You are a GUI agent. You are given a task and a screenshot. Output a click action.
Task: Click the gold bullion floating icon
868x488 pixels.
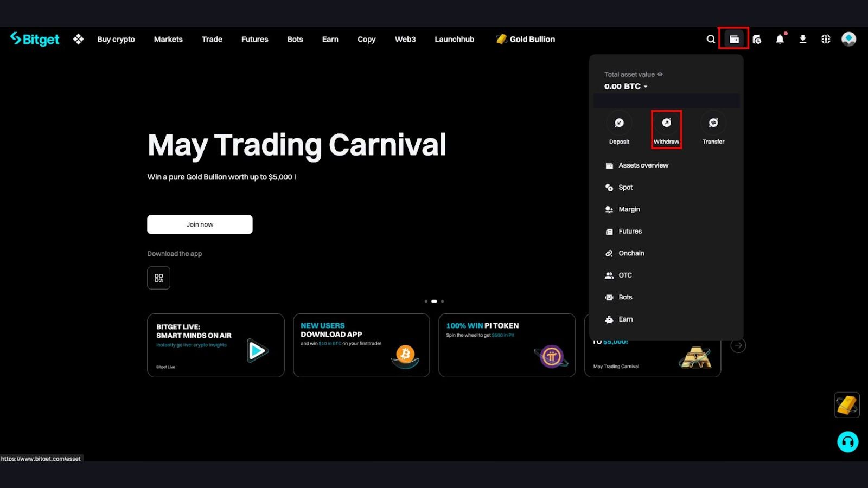tap(847, 405)
